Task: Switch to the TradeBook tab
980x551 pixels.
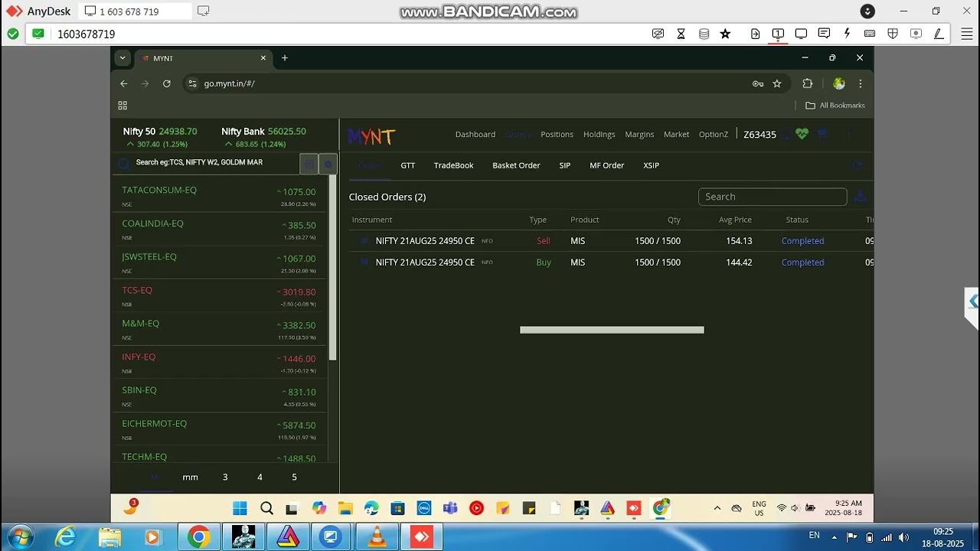Action: tap(453, 165)
